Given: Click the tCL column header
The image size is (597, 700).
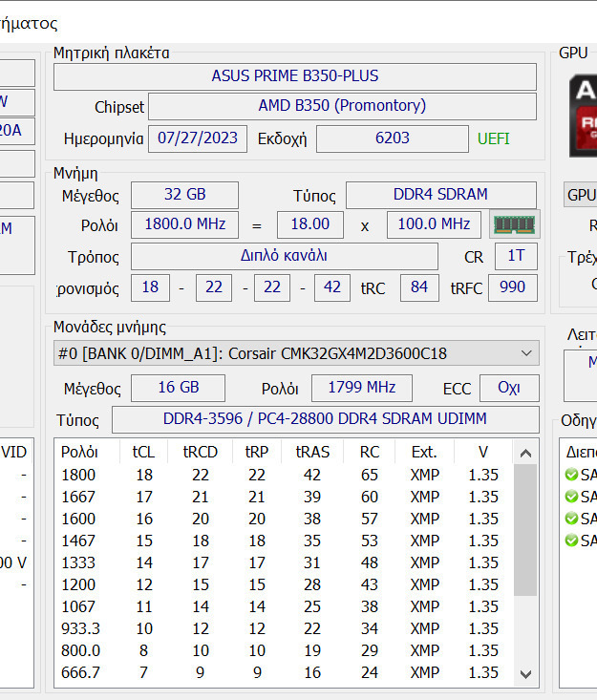Looking at the screenshot, I should click(144, 453).
